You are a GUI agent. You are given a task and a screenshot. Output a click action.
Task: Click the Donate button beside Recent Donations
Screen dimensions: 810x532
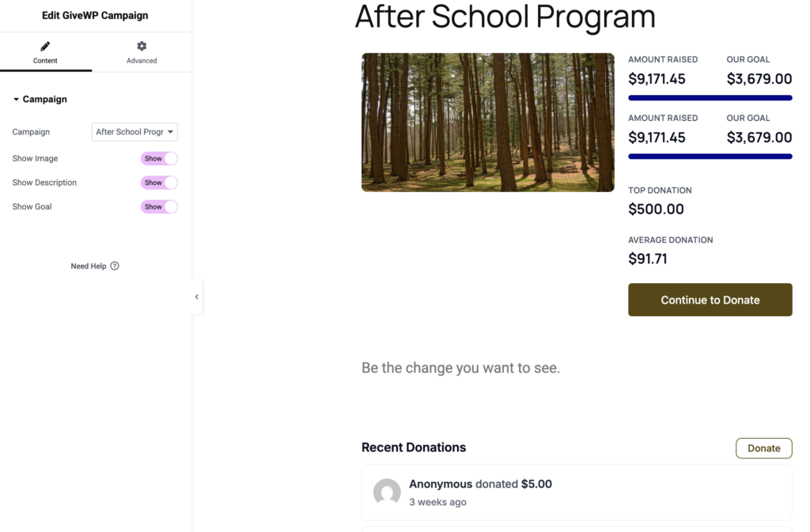[x=763, y=448]
